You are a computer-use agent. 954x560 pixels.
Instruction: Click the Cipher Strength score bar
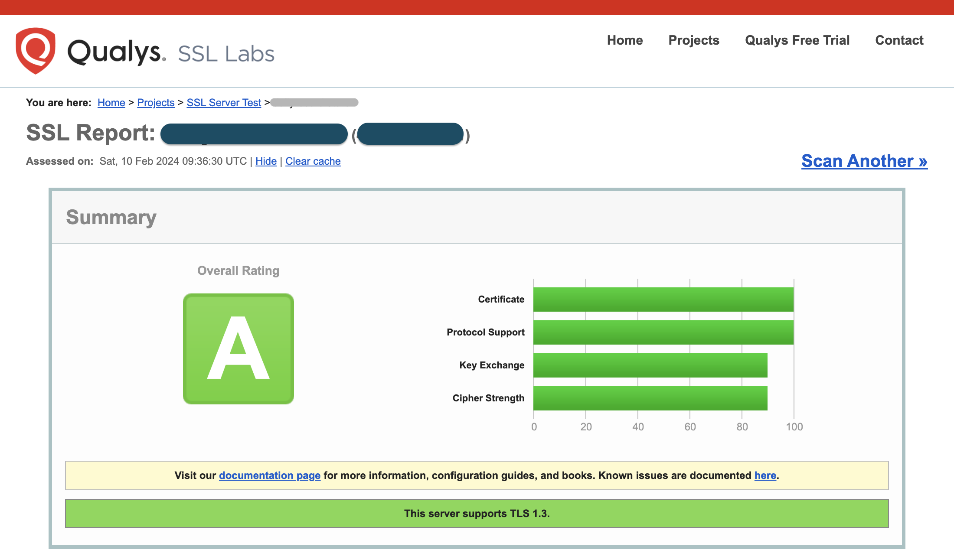650,398
